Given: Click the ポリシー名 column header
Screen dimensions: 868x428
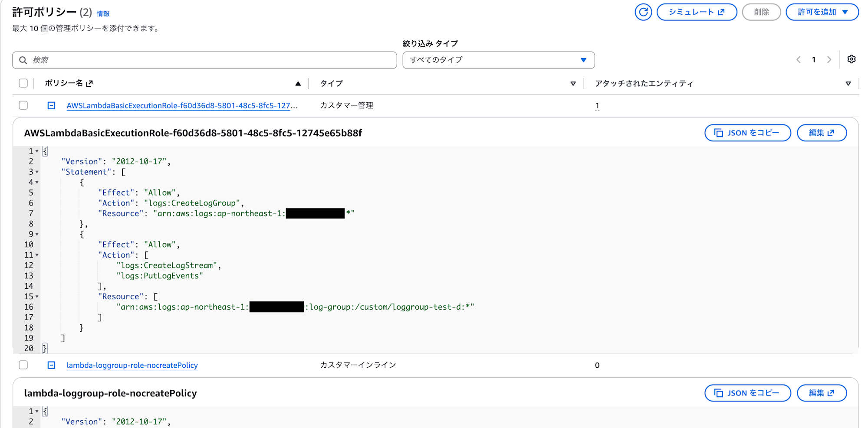Looking at the screenshot, I should pos(64,83).
